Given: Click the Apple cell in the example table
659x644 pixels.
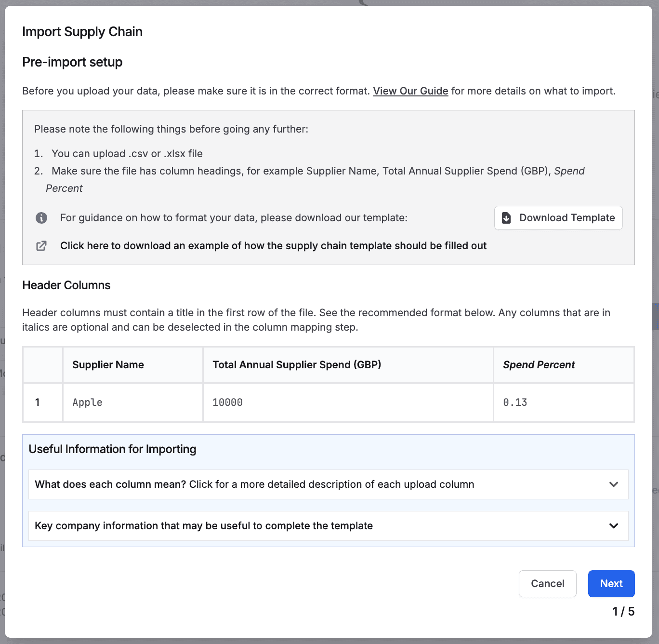Looking at the screenshot, I should (x=87, y=402).
